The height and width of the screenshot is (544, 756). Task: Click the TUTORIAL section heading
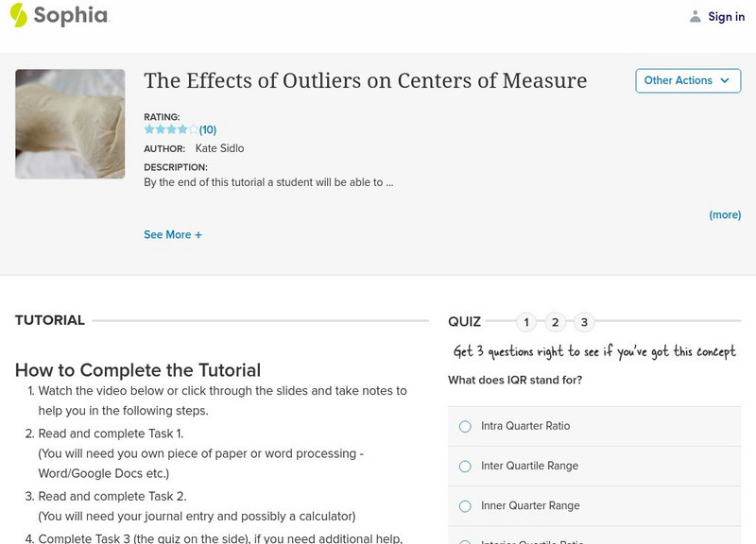tap(50, 320)
